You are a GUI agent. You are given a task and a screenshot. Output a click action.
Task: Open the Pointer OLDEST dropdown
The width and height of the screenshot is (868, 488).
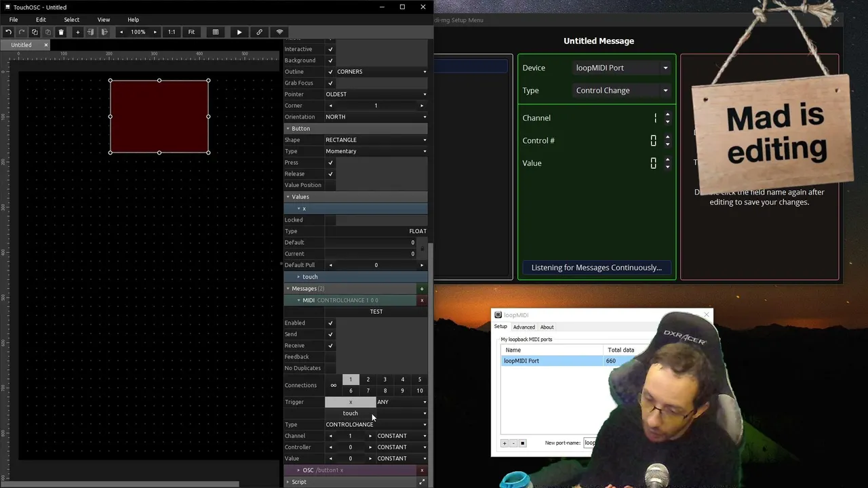click(x=376, y=94)
